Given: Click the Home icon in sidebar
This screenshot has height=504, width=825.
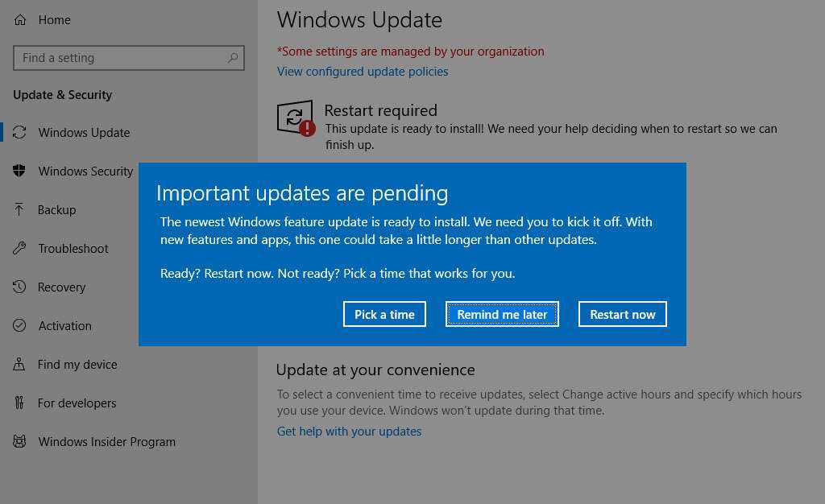Looking at the screenshot, I should pyautogui.click(x=20, y=20).
